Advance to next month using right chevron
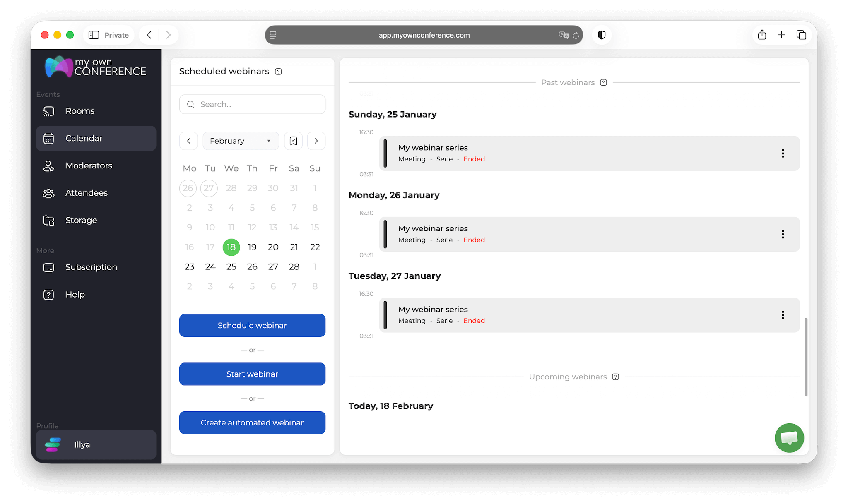 pyautogui.click(x=316, y=141)
